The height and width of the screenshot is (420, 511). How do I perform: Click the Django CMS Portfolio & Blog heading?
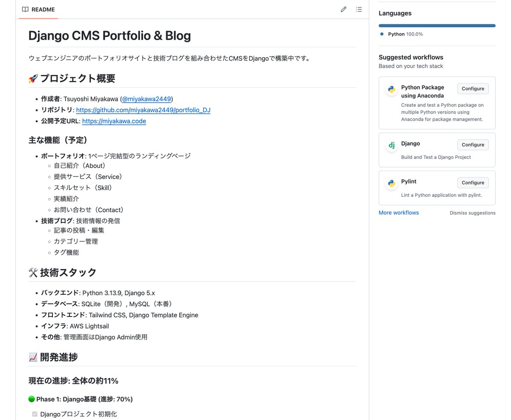(x=109, y=35)
